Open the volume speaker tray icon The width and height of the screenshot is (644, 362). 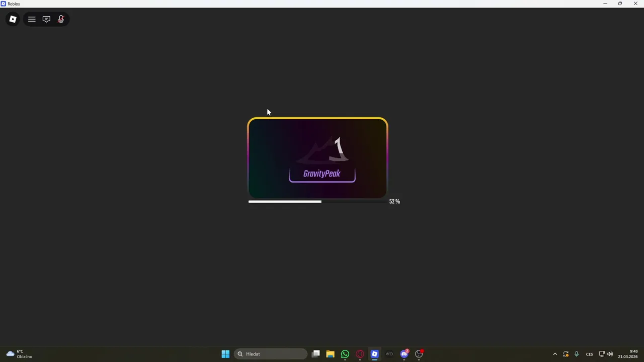click(x=610, y=354)
